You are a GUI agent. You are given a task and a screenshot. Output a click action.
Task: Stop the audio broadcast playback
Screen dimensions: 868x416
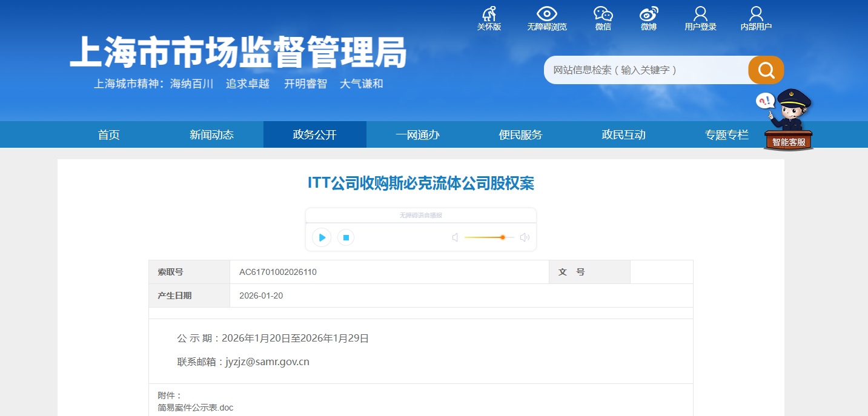coord(346,237)
